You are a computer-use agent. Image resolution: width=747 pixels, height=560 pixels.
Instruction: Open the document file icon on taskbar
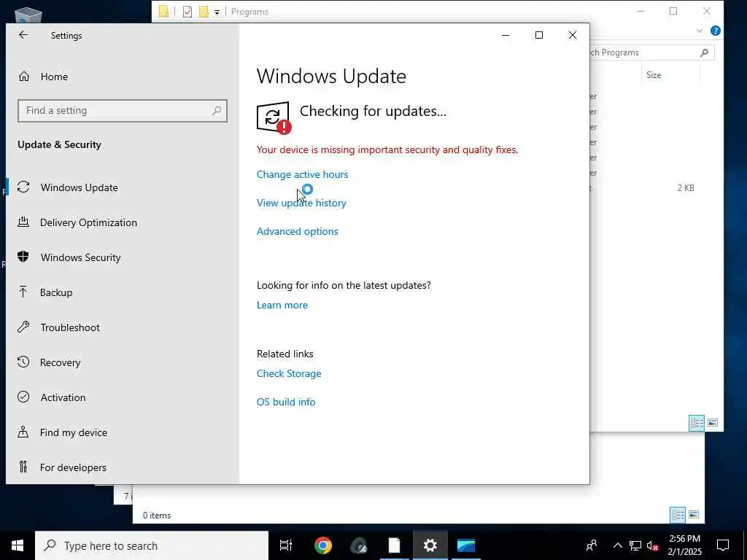395,545
